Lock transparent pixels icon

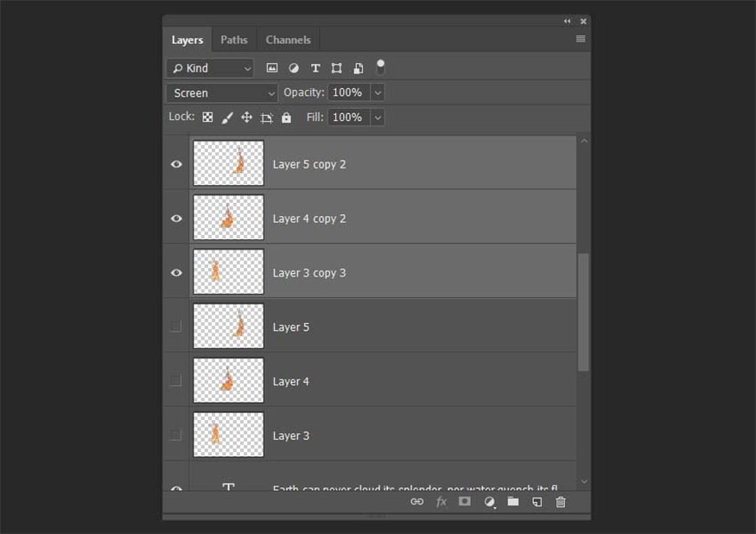tap(207, 118)
